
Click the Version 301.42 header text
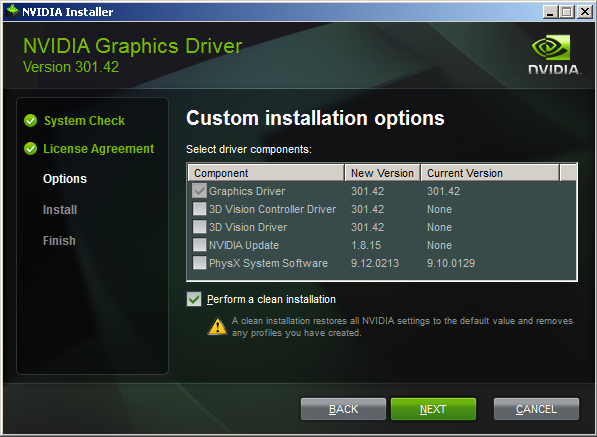(71, 67)
